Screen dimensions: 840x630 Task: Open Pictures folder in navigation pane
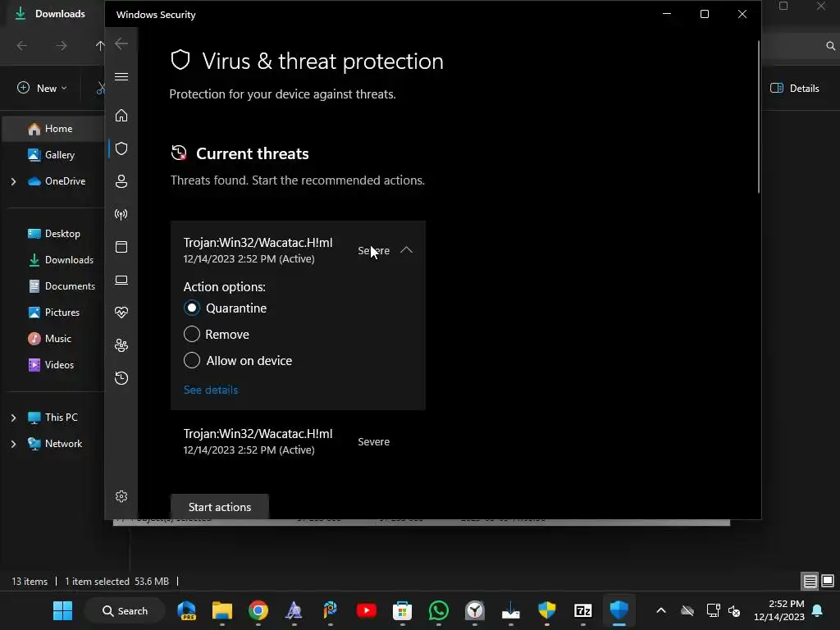[x=53, y=313]
